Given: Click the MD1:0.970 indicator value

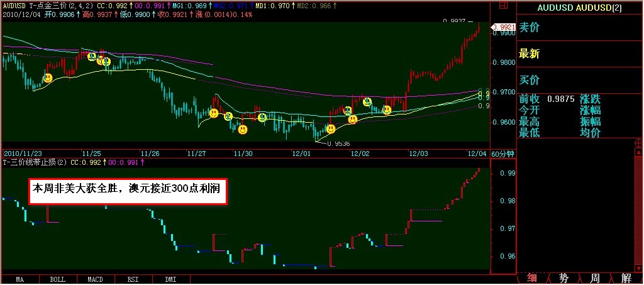Looking at the screenshot, I should [x=273, y=6].
